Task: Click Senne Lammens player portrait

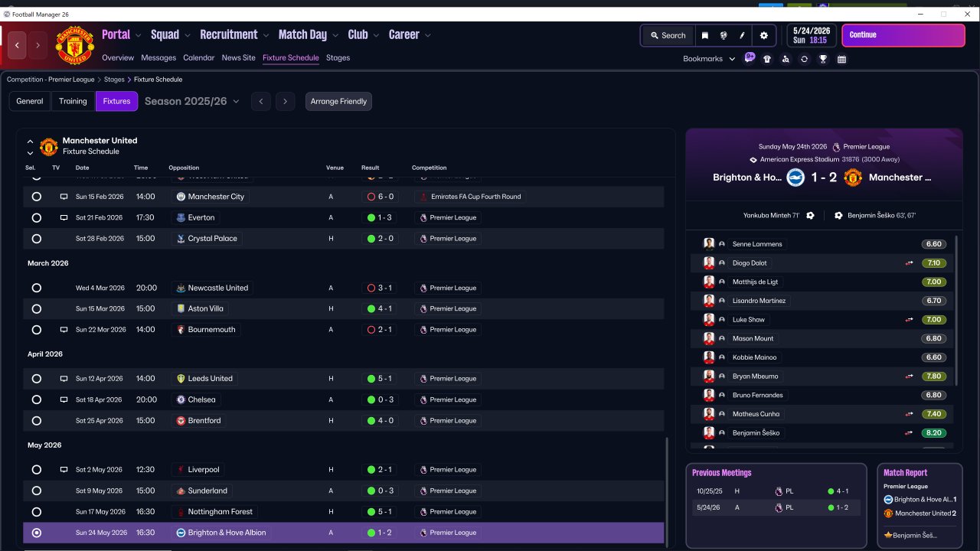Action: coord(709,244)
